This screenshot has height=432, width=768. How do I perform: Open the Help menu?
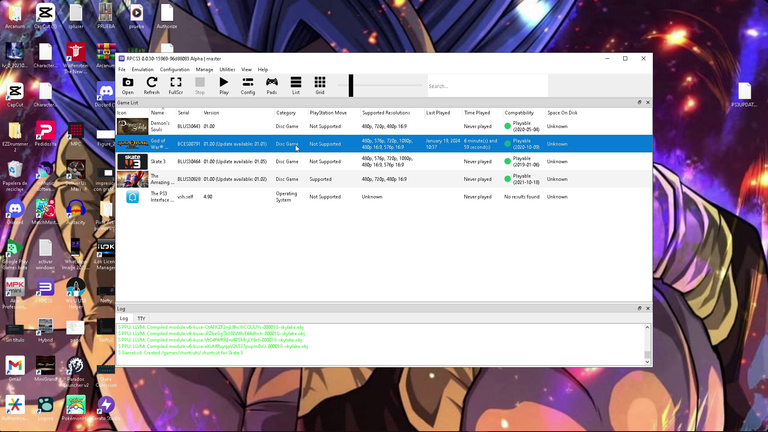click(x=263, y=70)
